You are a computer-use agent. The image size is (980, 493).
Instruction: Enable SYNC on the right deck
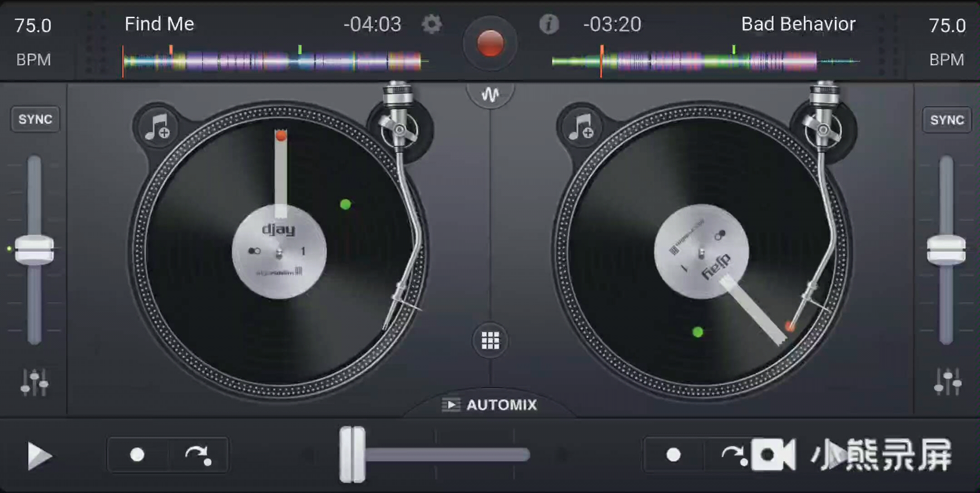[947, 120]
